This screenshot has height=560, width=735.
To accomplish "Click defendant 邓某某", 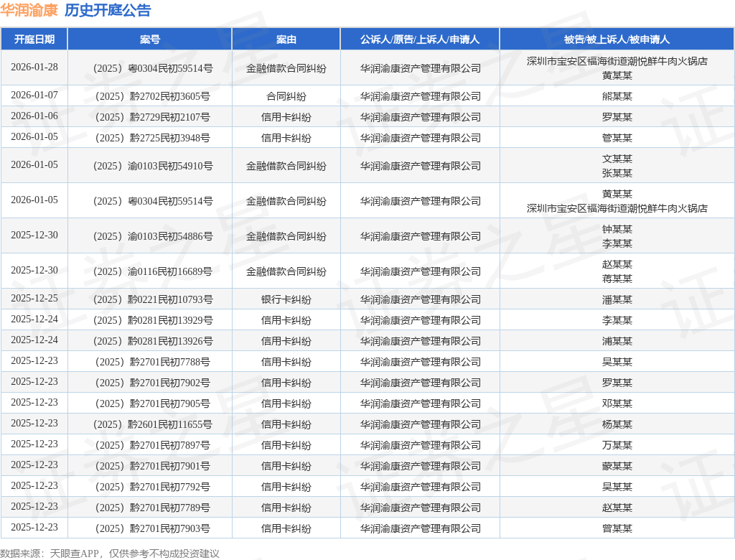I will [617, 403].
